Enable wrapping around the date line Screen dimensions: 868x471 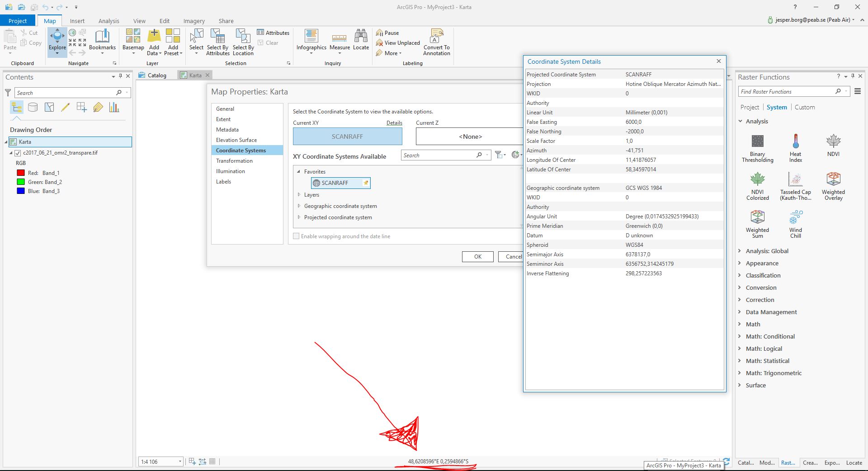[296, 236]
